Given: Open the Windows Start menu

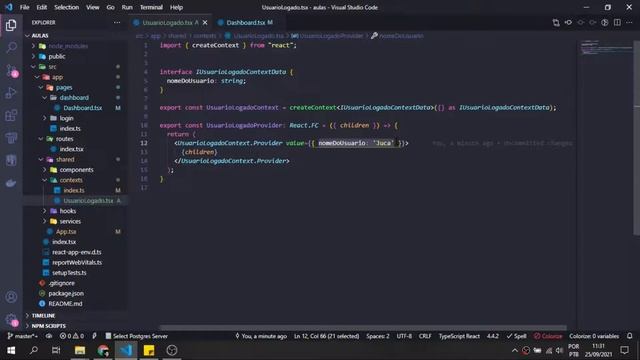Looking at the screenshot, I should pyautogui.click(x=11, y=350).
